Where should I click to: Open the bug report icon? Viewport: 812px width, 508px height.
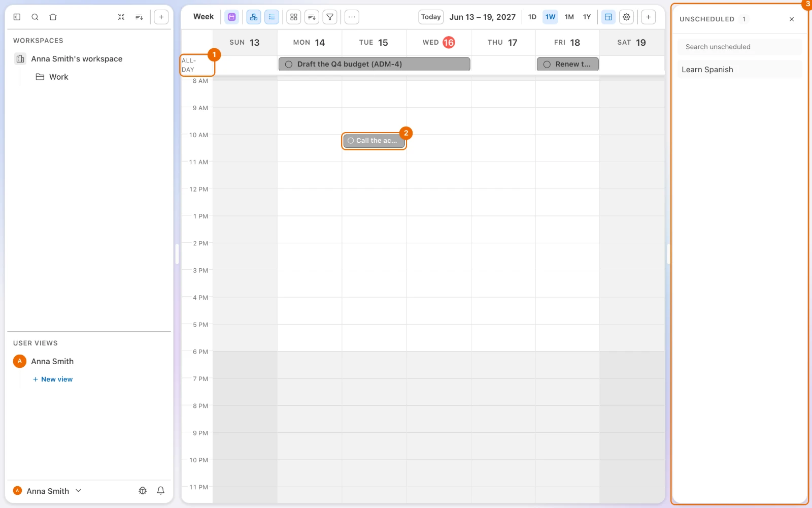[143, 490]
